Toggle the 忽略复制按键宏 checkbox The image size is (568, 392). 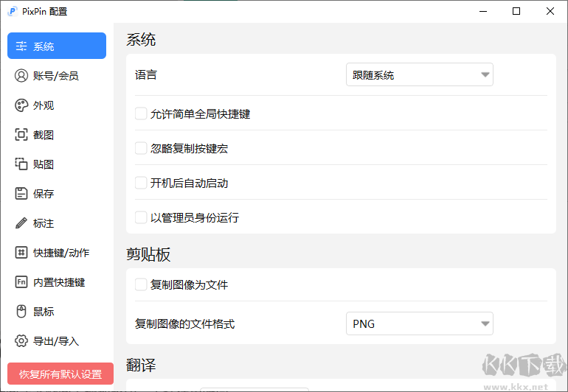(x=141, y=148)
